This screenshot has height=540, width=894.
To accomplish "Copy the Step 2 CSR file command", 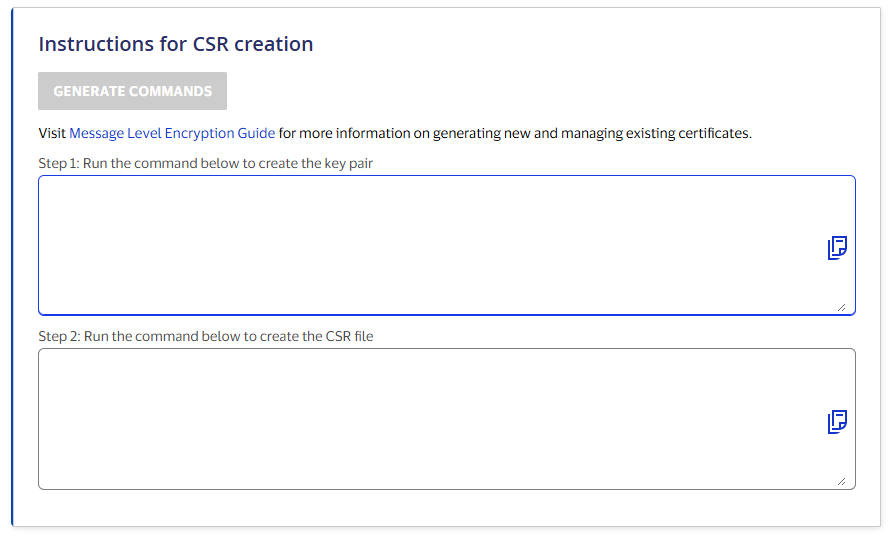I will pyautogui.click(x=837, y=422).
